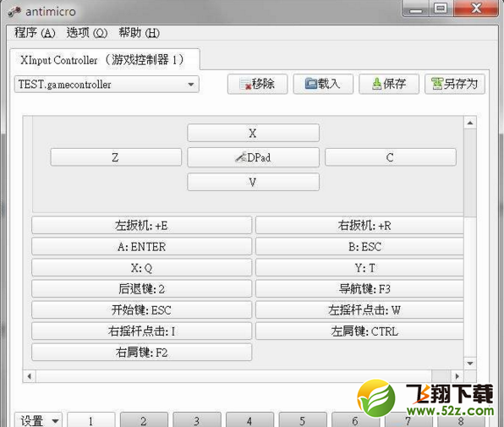Click the horizontal scrollbar right arrow
Viewport: 504px width, 427px height.
pyautogui.click(x=457, y=376)
